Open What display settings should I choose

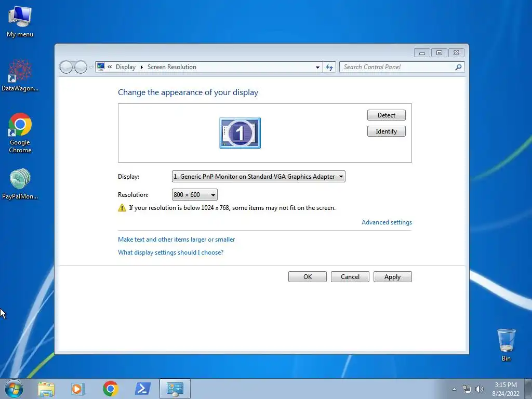170,252
